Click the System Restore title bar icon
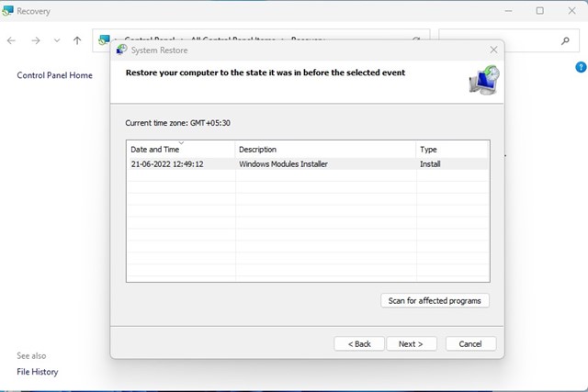588x392 pixels. click(x=121, y=50)
